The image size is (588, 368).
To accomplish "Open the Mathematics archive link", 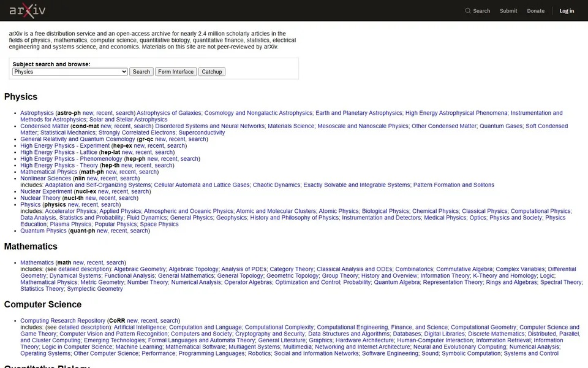I will coord(37,263).
